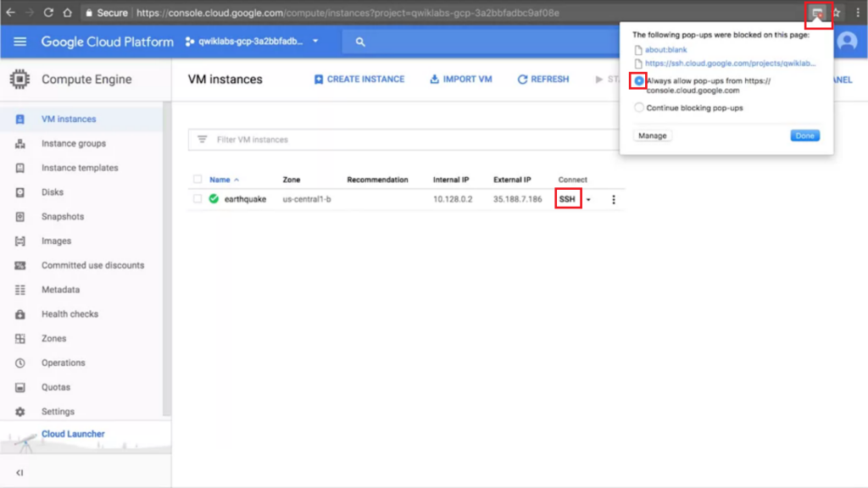
Task: Click the Images icon in sidebar
Action: point(20,241)
